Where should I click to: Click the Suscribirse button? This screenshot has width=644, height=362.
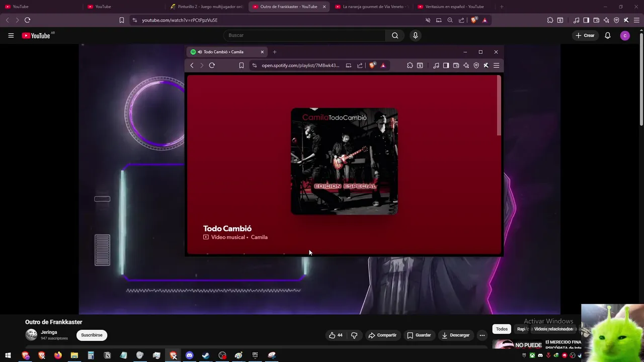(x=92, y=335)
